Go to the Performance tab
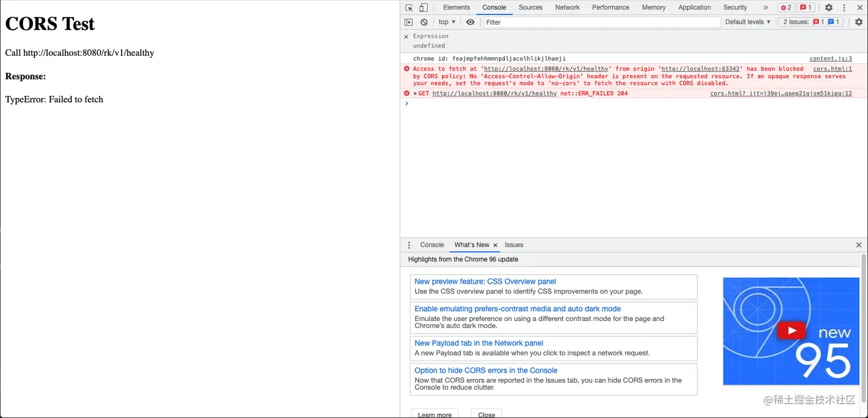 611,7
